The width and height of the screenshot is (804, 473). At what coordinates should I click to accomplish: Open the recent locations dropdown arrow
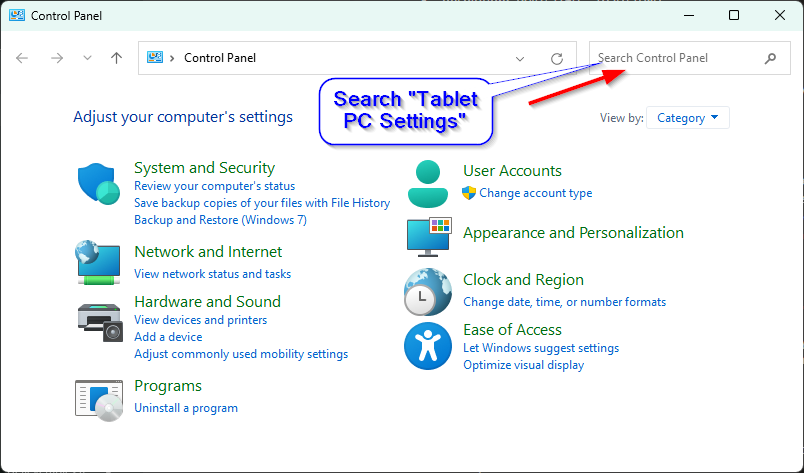click(87, 58)
